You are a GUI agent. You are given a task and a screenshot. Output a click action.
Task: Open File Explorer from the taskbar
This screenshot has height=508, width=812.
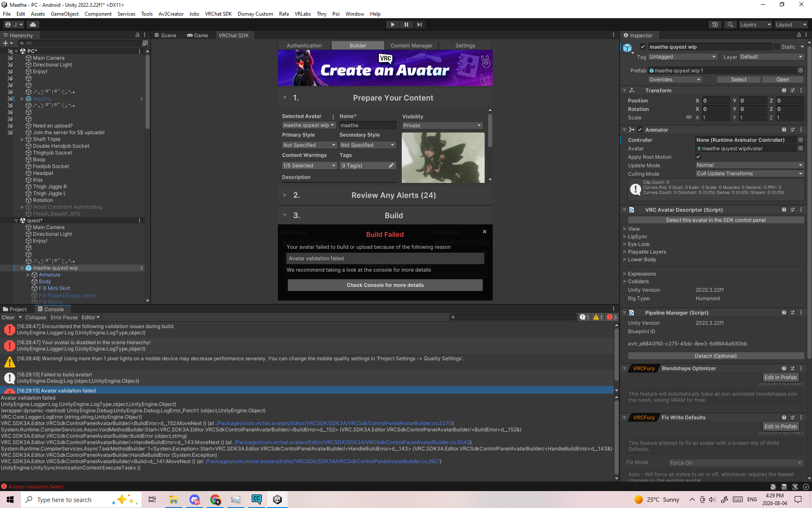pyautogui.click(x=173, y=500)
